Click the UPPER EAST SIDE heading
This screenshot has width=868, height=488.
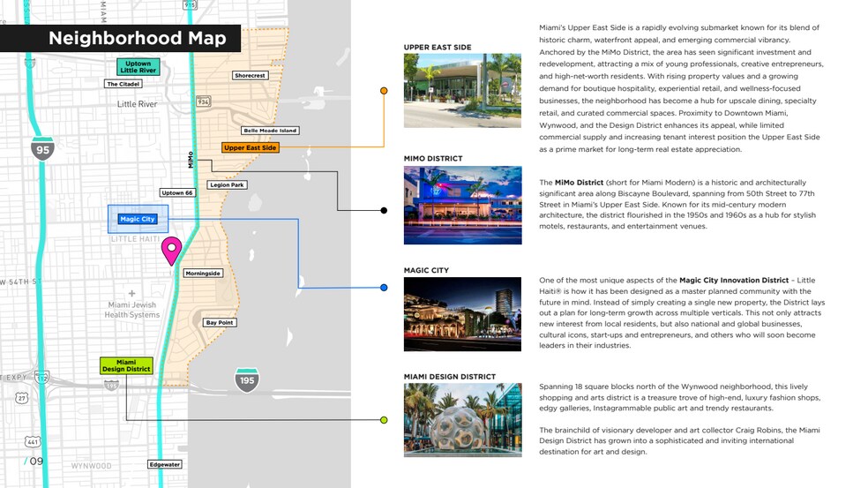click(x=438, y=47)
